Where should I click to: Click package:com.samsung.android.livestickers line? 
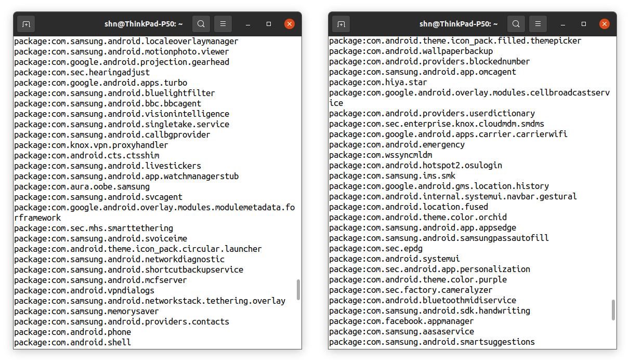pos(108,166)
